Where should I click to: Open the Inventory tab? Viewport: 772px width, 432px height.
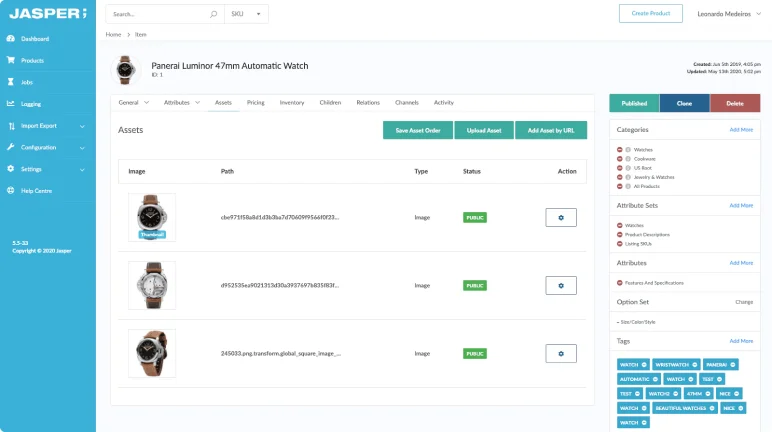[292, 102]
